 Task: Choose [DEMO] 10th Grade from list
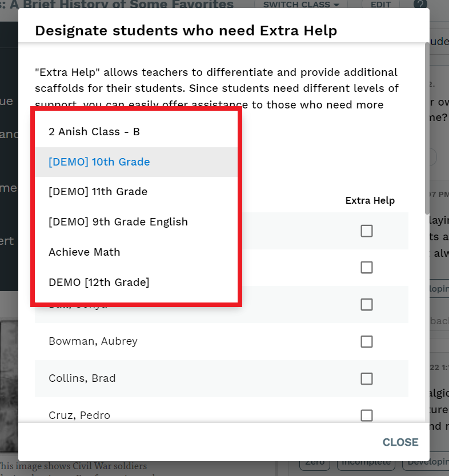point(136,162)
